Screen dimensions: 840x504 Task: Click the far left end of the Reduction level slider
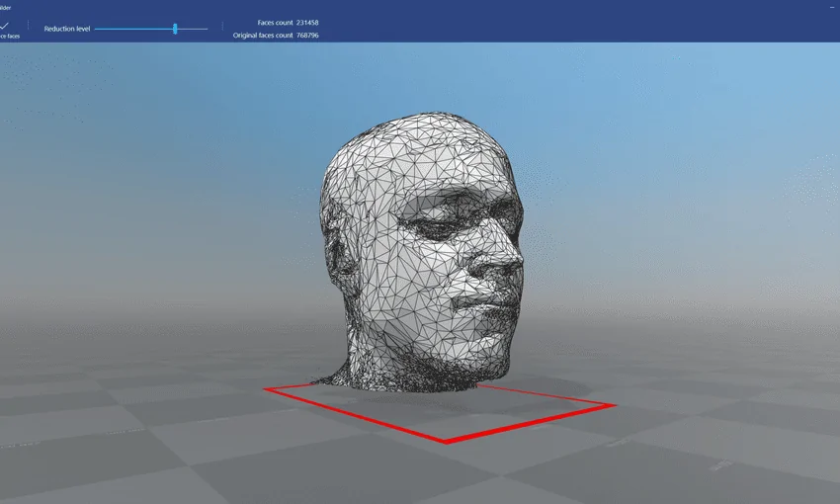coord(96,29)
